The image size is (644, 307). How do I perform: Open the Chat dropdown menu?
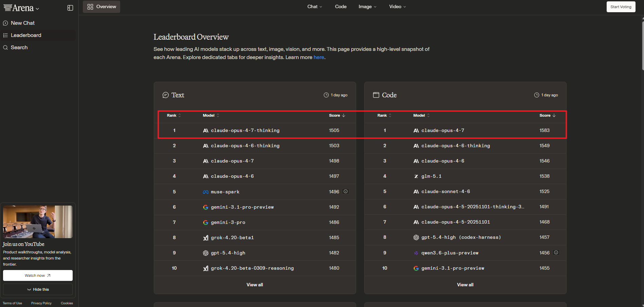(x=315, y=7)
